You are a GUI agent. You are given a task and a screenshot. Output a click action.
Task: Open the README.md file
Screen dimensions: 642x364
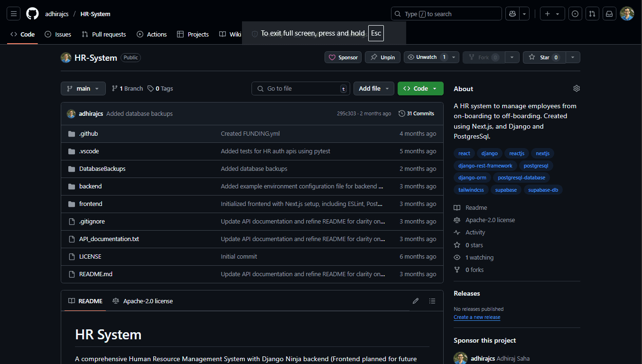coord(96,274)
